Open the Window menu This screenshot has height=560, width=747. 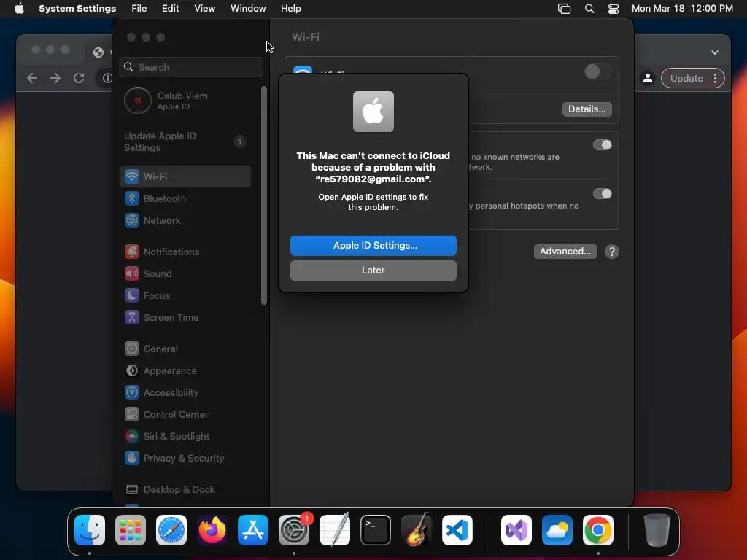(x=248, y=9)
